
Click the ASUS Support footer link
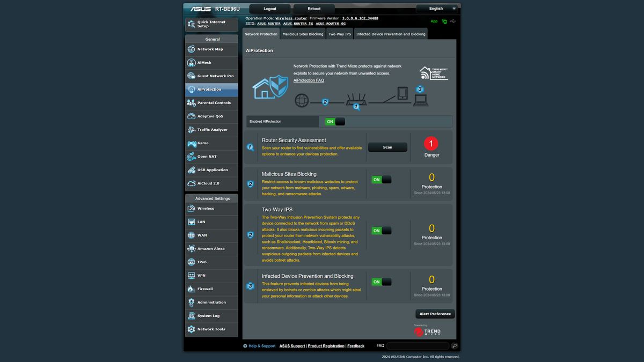pyautogui.click(x=292, y=346)
